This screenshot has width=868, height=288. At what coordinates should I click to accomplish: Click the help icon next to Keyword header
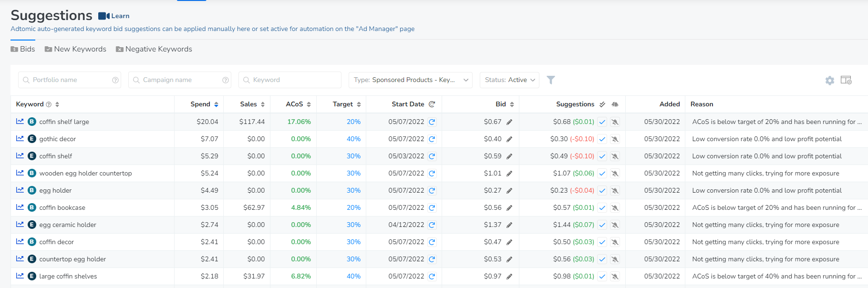[49, 104]
